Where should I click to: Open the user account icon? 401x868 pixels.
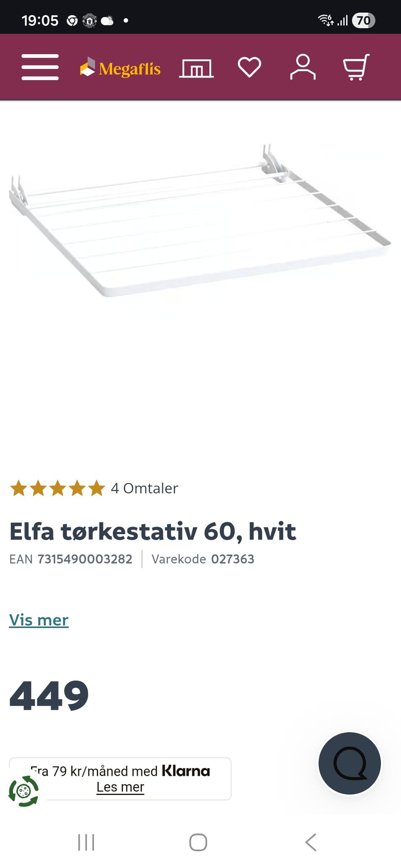click(x=303, y=67)
